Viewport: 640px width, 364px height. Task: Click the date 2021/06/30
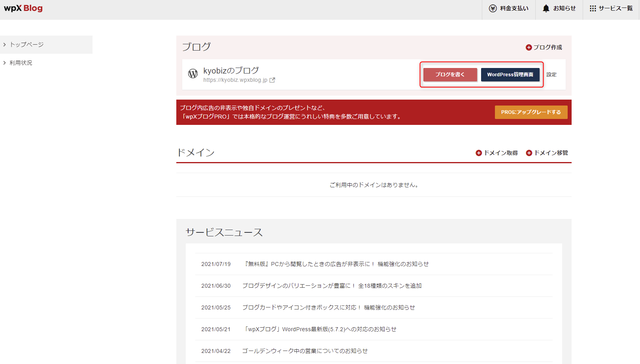click(x=216, y=286)
